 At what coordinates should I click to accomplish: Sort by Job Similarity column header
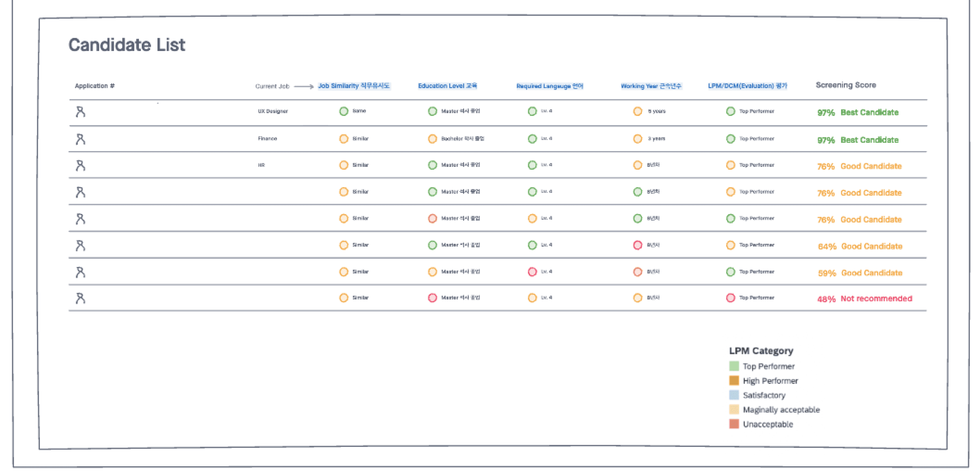354,86
